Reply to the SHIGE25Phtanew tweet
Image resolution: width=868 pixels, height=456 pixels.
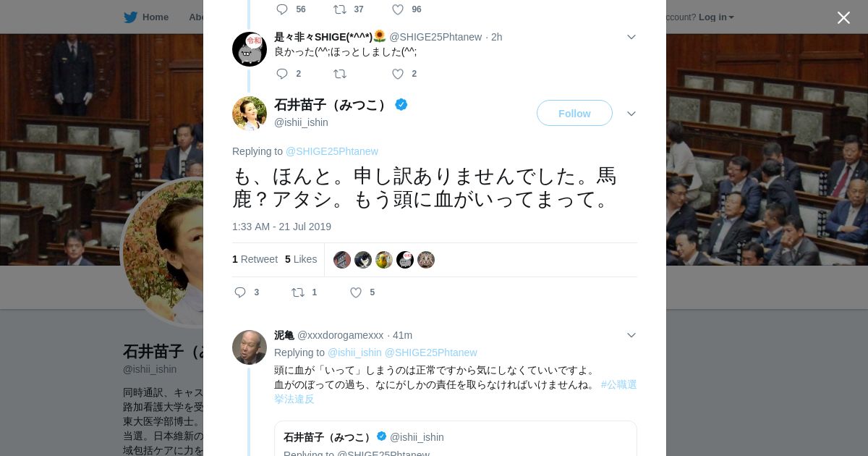click(x=282, y=74)
